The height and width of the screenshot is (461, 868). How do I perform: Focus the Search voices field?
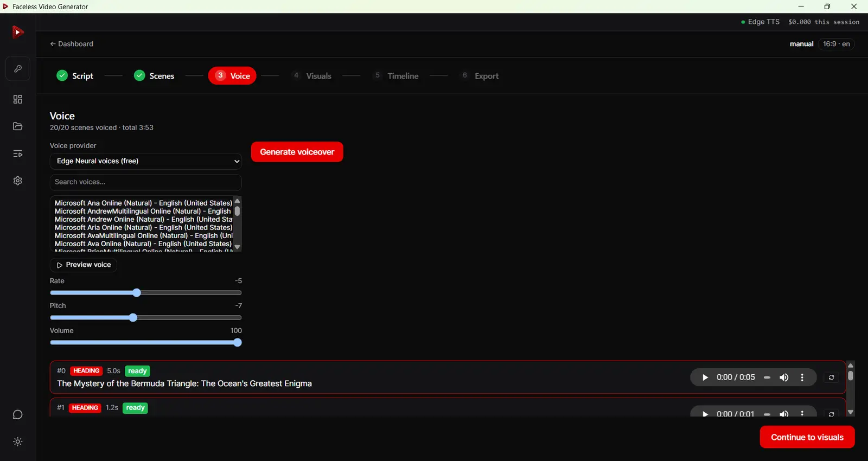tap(146, 182)
